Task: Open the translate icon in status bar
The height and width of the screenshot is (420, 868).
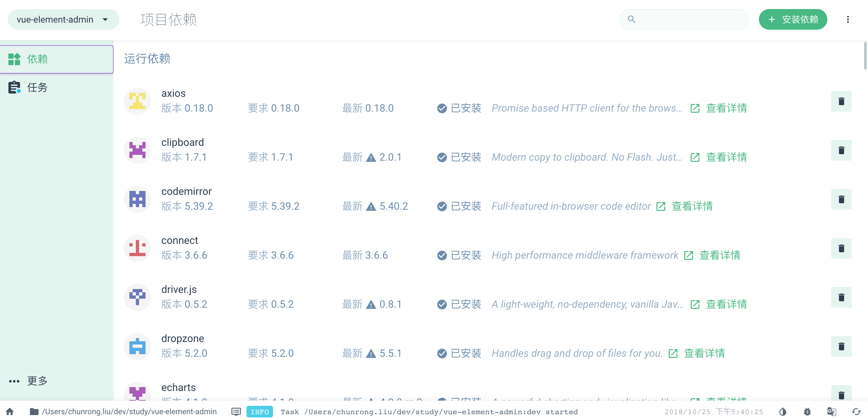Action: click(x=831, y=412)
